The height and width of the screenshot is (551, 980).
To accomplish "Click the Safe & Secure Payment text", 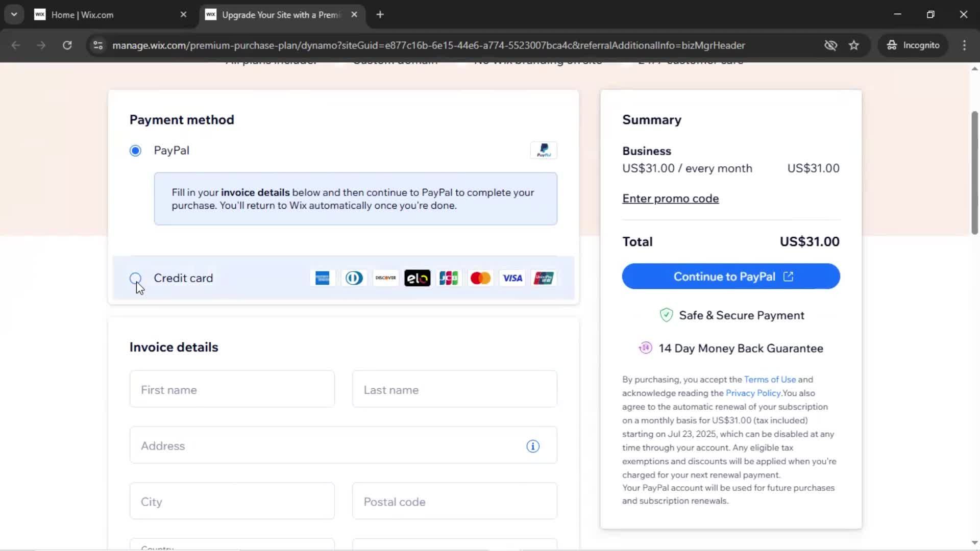I will click(742, 315).
